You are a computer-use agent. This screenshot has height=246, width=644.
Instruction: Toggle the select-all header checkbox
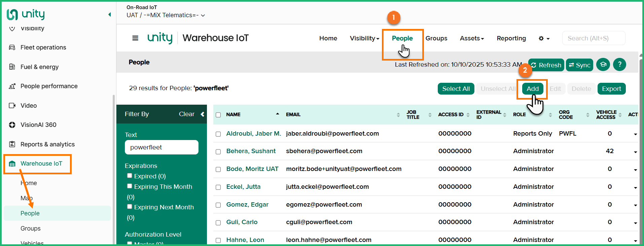218,115
